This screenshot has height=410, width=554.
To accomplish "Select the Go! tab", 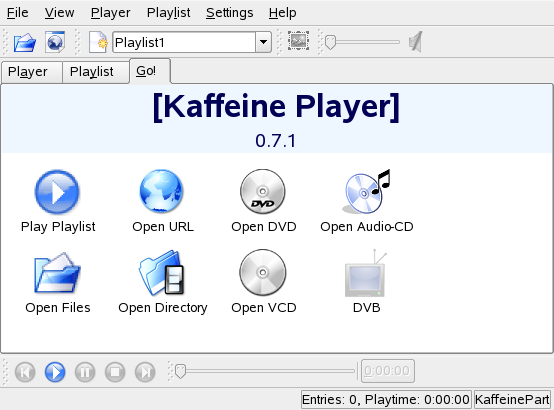I will pyautogui.click(x=150, y=71).
